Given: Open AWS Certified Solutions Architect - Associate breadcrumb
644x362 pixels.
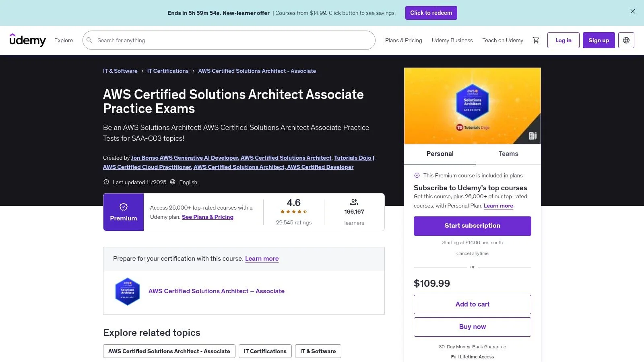Looking at the screenshot, I should click(257, 71).
